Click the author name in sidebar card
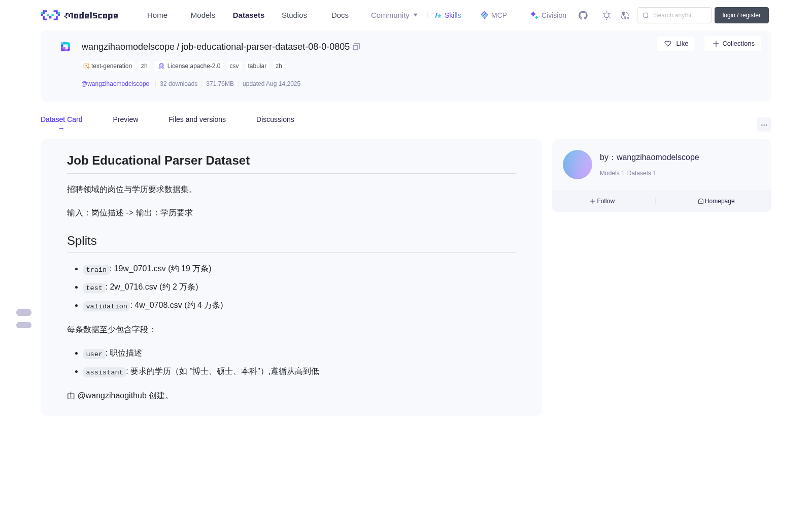The image size is (812, 508). click(x=658, y=157)
